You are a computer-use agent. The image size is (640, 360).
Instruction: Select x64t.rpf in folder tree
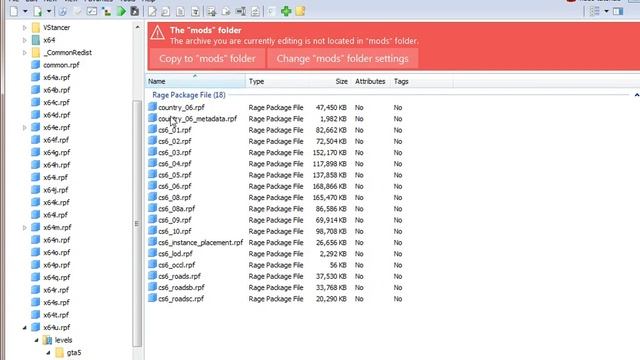tap(56, 315)
